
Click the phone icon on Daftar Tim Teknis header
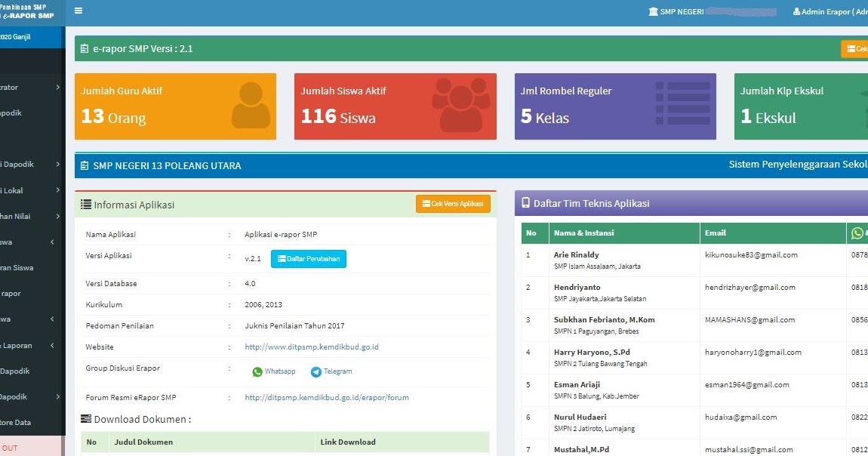[x=525, y=202]
